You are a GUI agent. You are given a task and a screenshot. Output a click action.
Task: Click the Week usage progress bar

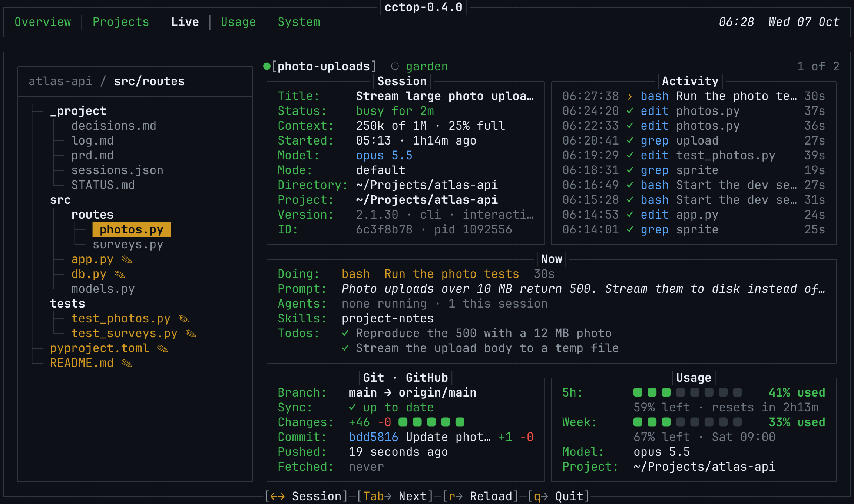(x=688, y=422)
